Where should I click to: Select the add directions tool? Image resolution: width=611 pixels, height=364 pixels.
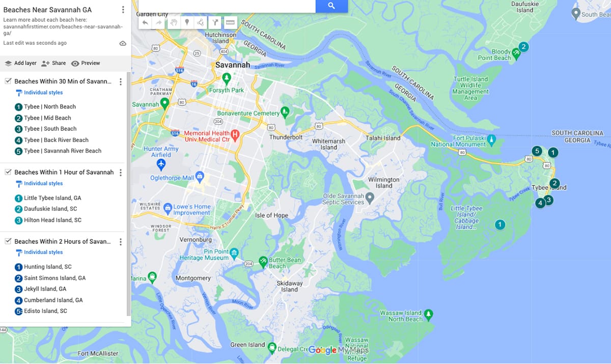pos(215,22)
